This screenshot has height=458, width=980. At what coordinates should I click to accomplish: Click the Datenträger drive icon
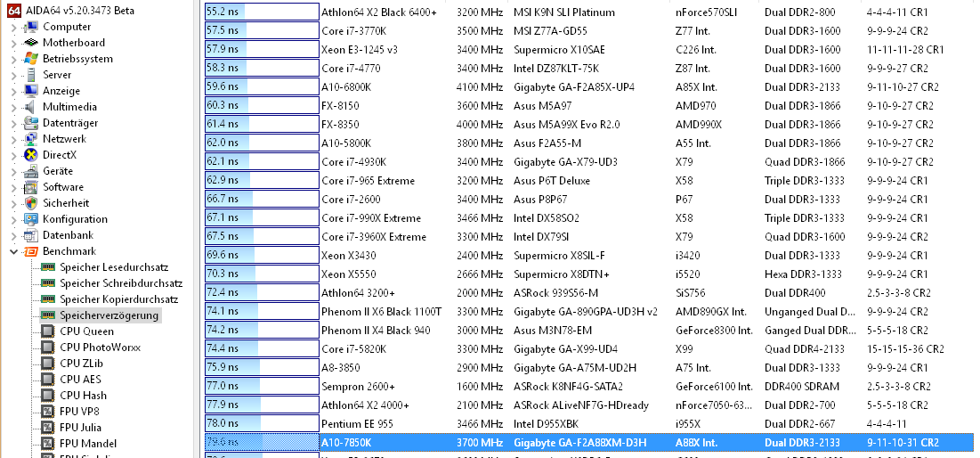[30, 123]
